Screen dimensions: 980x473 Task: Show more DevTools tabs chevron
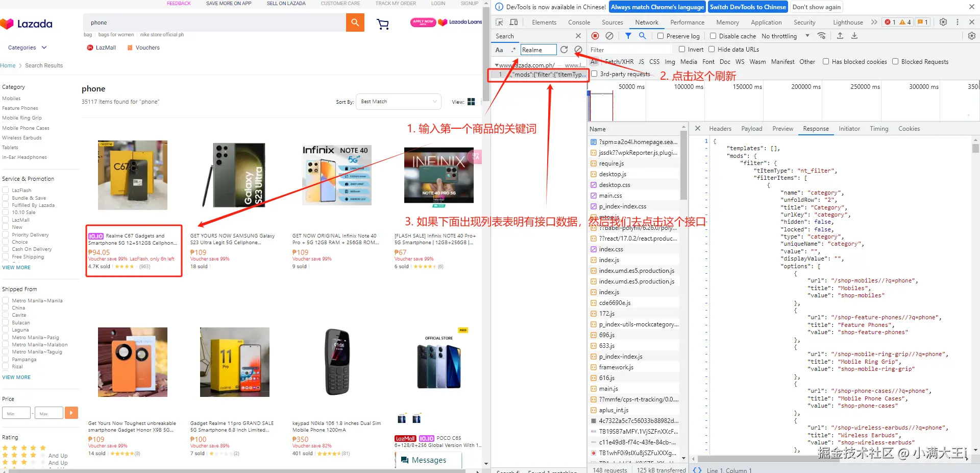click(x=874, y=22)
